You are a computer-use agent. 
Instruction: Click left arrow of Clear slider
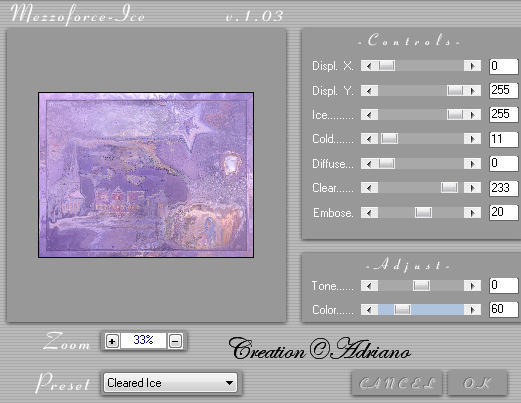pyautogui.click(x=369, y=188)
